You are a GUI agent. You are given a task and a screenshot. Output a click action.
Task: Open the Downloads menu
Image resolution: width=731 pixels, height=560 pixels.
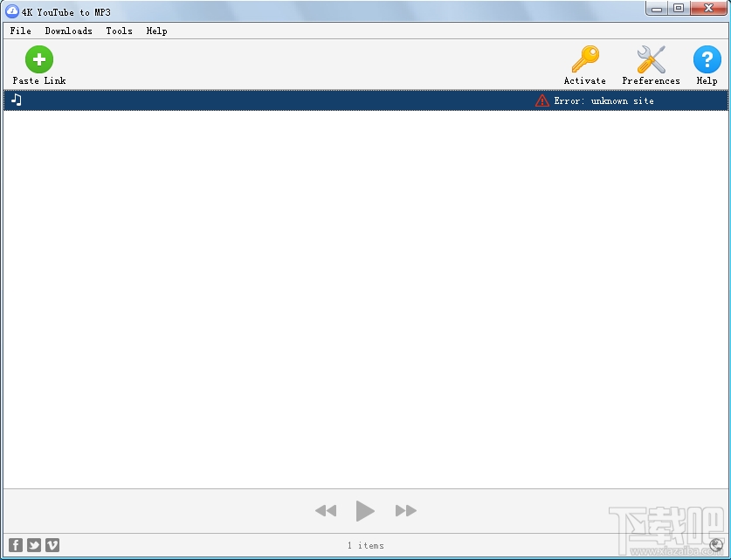(68, 31)
